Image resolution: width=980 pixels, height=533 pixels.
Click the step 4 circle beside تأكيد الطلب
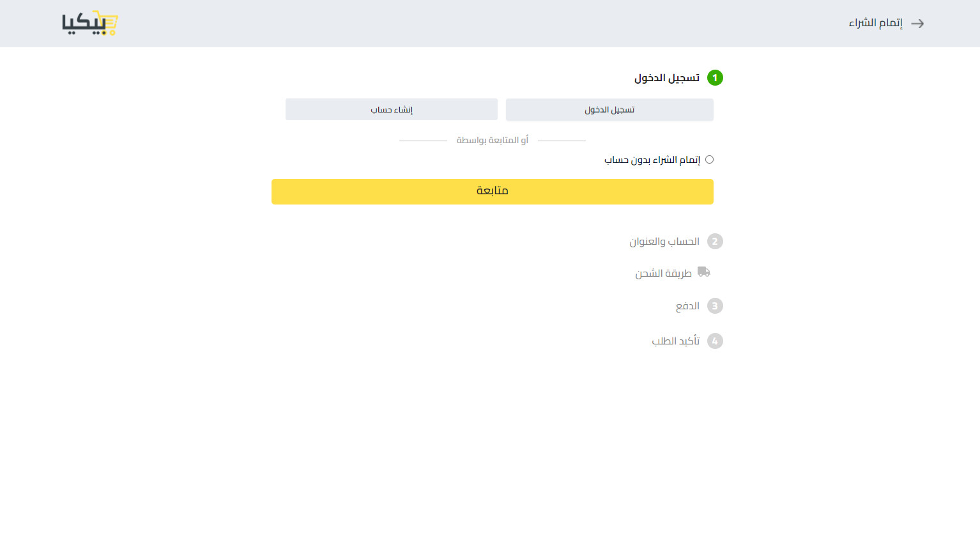coord(716,341)
